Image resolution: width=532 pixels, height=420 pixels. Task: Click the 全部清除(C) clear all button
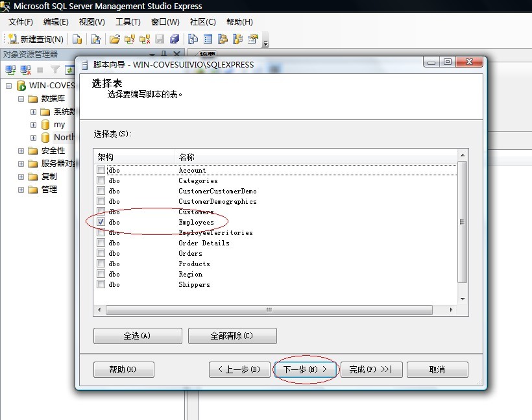coord(232,336)
